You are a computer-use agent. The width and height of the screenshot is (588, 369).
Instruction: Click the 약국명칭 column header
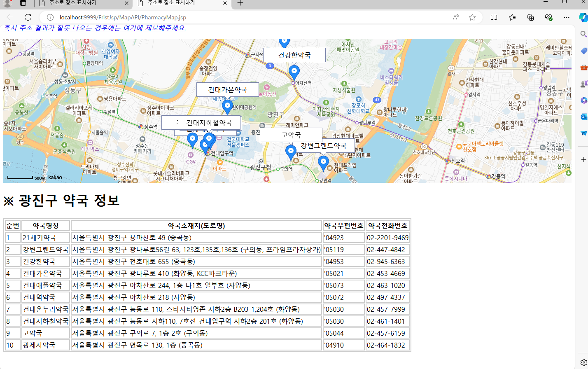(x=46, y=225)
